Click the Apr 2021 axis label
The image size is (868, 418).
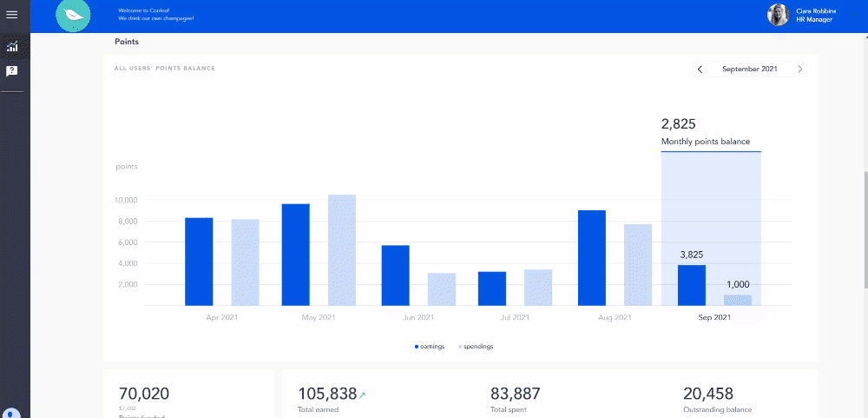pyautogui.click(x=222, y=318)
